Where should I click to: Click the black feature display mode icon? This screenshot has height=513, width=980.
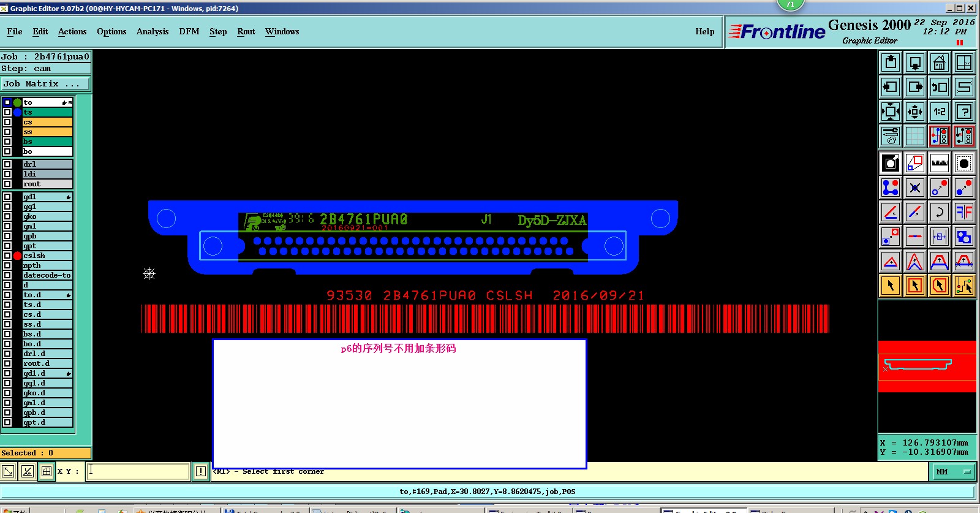coord(891,163)
